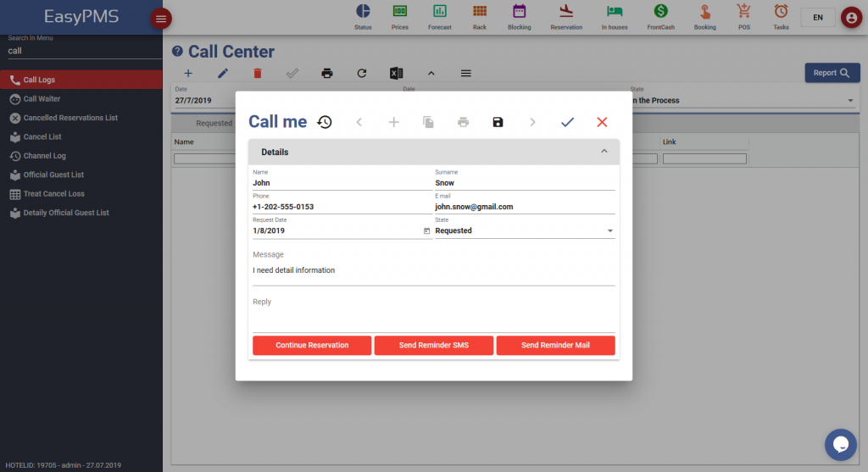The width and height of the screenshot is (868, 472).
Task: Click the Link column filter box
Action: coord(704,158)
